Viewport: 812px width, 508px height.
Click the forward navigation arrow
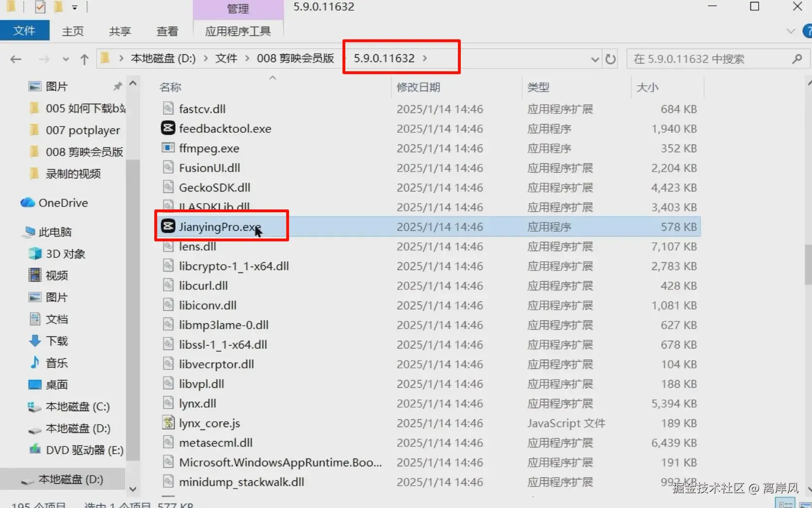(44, 59)
